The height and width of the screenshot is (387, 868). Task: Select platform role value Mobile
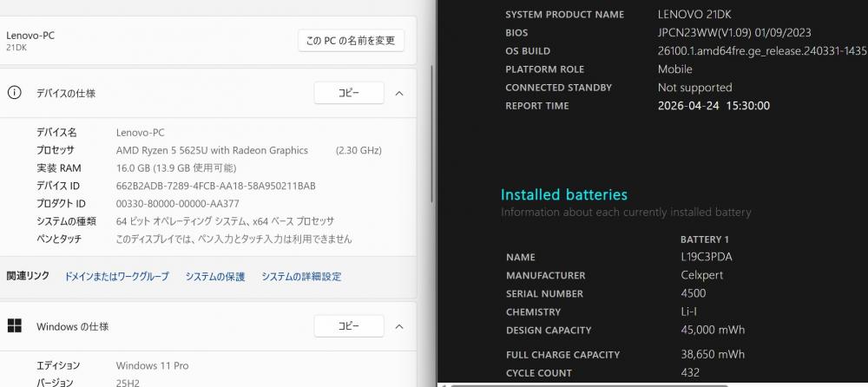pos(674,69)
